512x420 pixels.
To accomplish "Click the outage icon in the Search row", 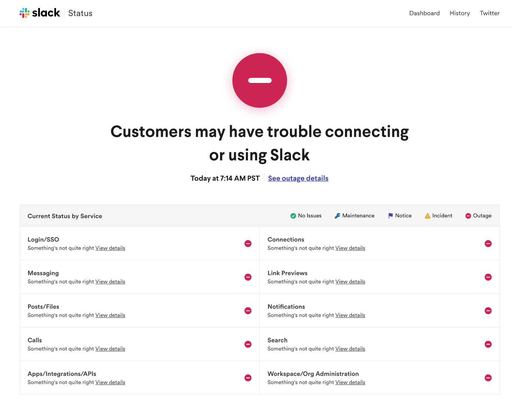I will (x=488, y=344).
